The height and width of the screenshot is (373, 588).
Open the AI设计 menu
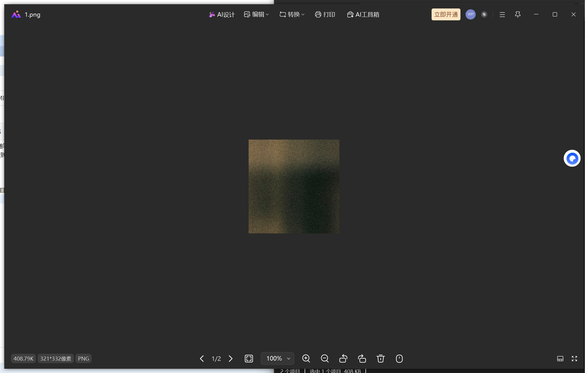pyautogui.click(x=222, y=14)
